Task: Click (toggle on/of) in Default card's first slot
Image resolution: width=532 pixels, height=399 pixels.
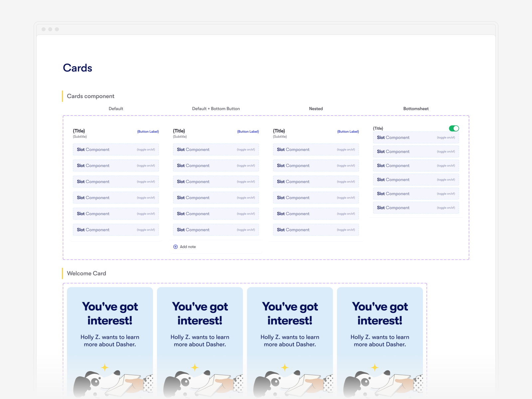Action: [146, 150]
